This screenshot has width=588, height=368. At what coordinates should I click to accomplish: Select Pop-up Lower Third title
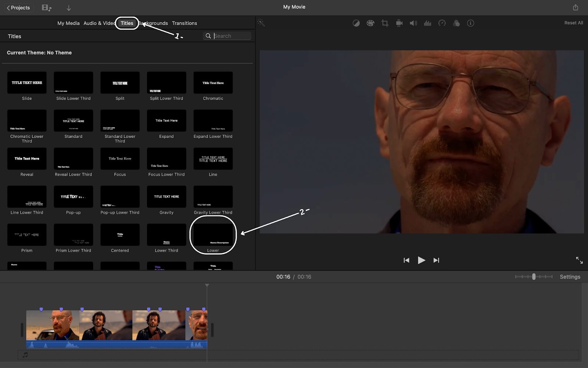click(120, 197)
